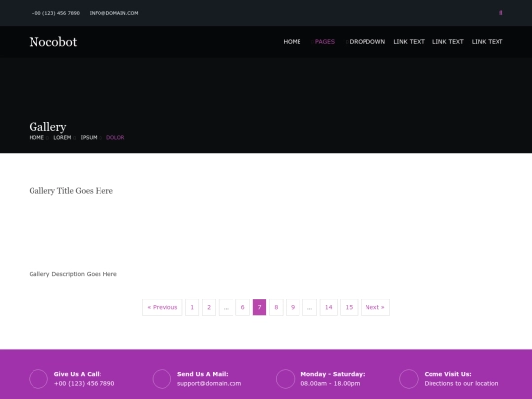Click the 08.00am - 18.00pm hours text
Viewport: 532px width, 399px height.
(330, 384)
